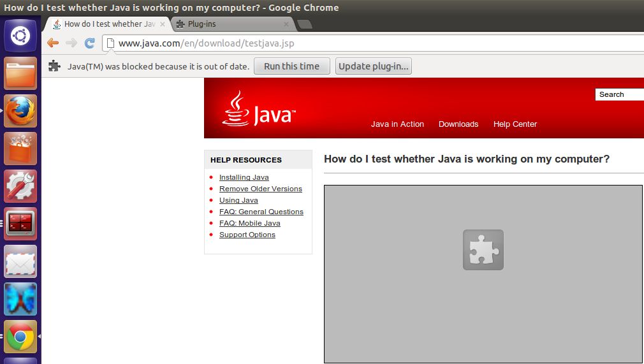The image size is (644, 364).
Task: Open the Ubuntu Dash home launcher
Action: coord(20,35)
